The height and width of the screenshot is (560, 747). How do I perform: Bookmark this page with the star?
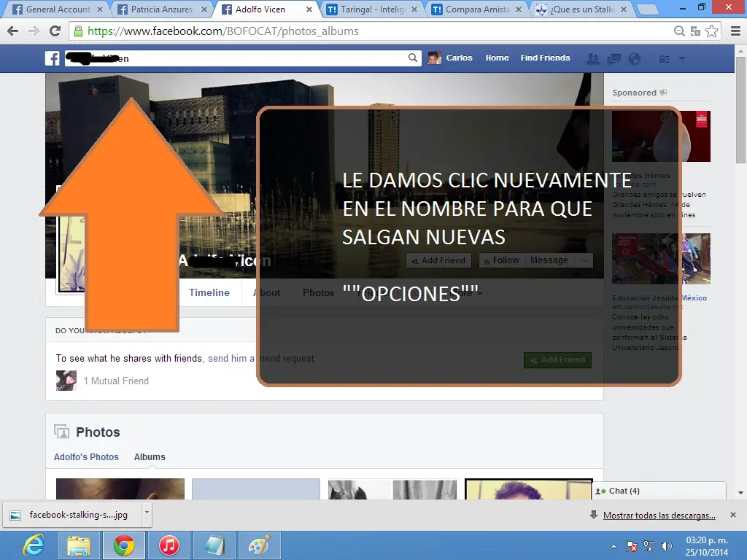[712, 31]
